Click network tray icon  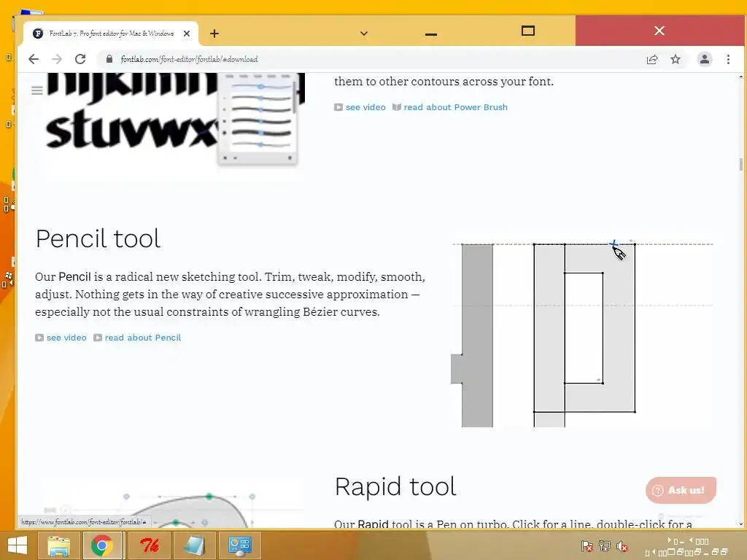(x=605, y=546)
